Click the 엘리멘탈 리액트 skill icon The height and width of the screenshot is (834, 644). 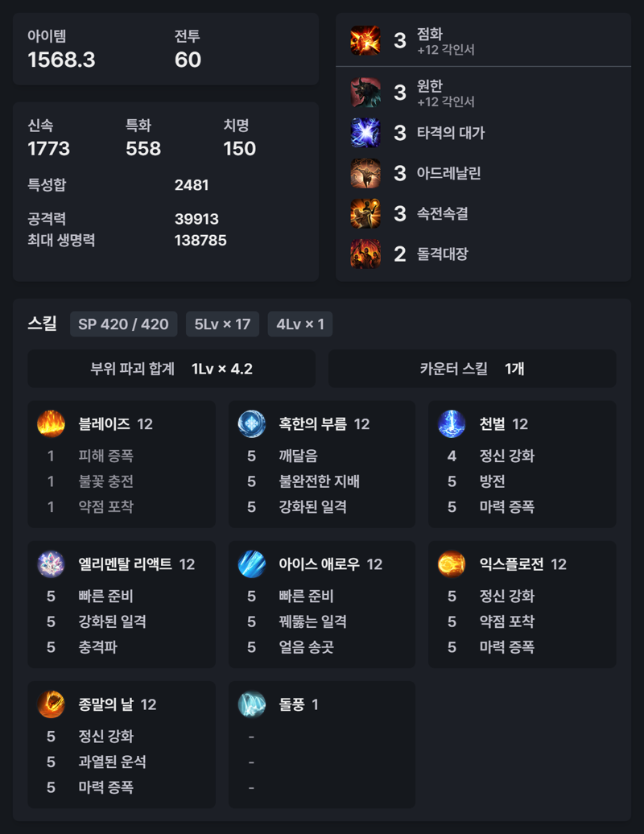[x=51, y=564]
